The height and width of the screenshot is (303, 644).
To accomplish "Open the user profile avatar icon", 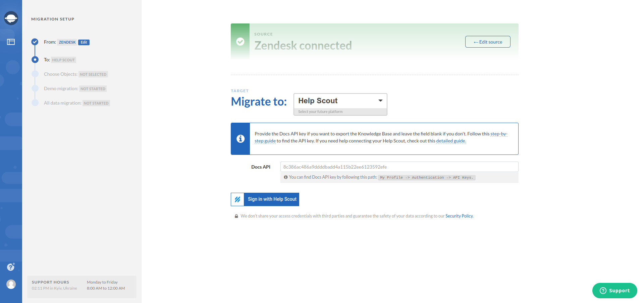I will (x=11, y=284).
